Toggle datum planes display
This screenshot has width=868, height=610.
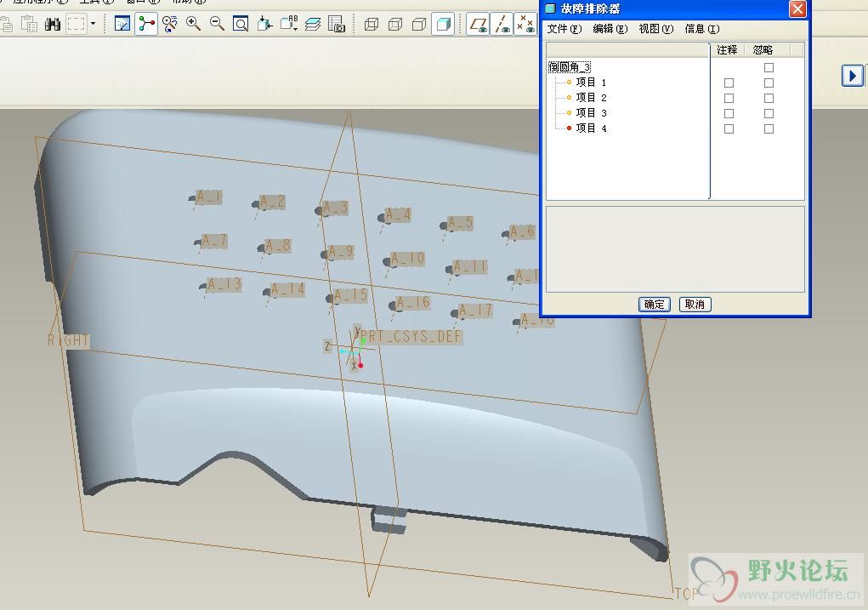(x=479, y=24)
